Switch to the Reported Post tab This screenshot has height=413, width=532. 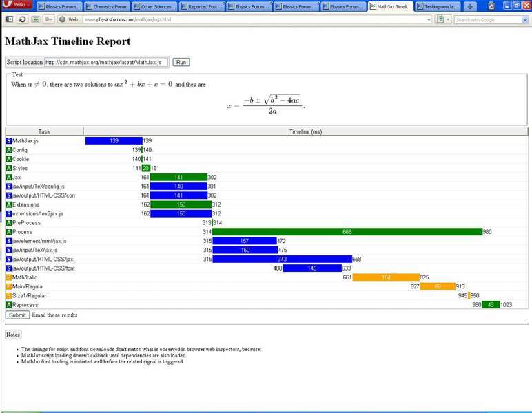[201, 6]
